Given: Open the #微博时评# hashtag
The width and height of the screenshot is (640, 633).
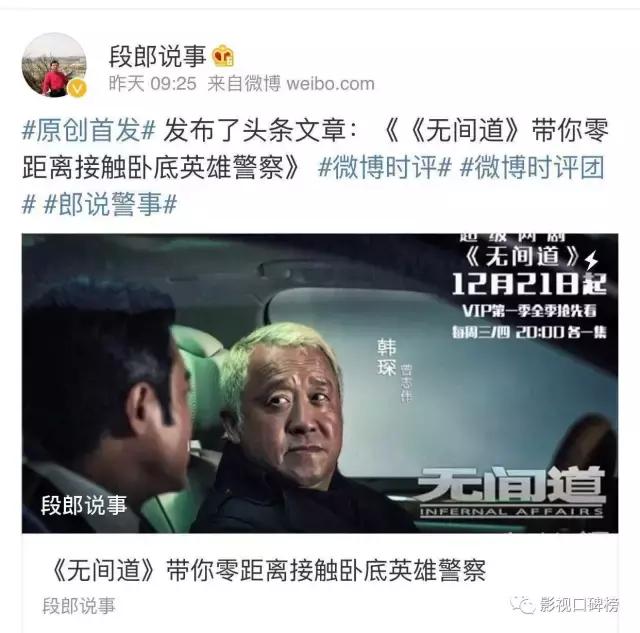Looking at the screenshot, I should pyautogui.click(x=385, y=168).
